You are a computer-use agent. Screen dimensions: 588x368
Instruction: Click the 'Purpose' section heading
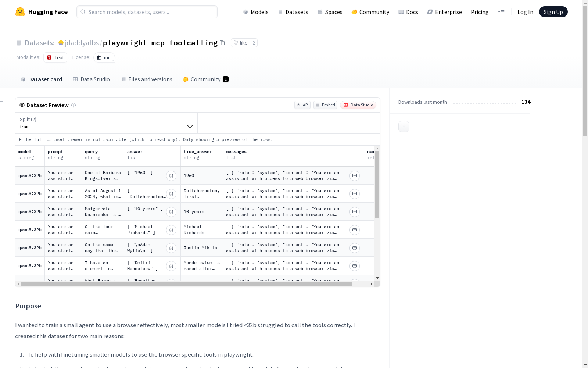pyautogui.click(x=28, y=306)
